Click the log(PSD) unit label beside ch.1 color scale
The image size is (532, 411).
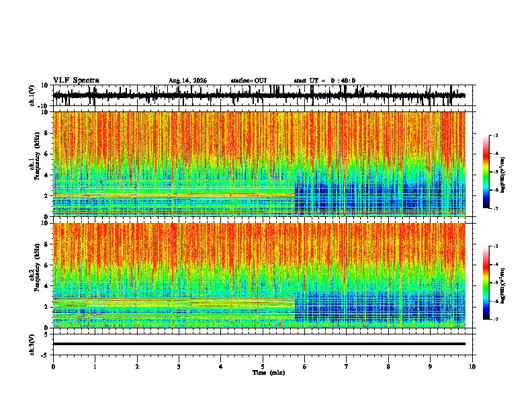503,175
